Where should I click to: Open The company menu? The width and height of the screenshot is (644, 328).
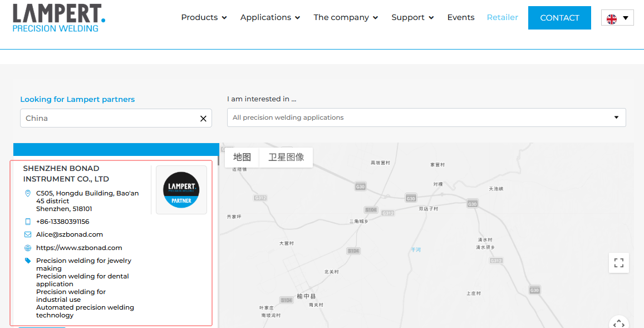[x=346, y=17]
